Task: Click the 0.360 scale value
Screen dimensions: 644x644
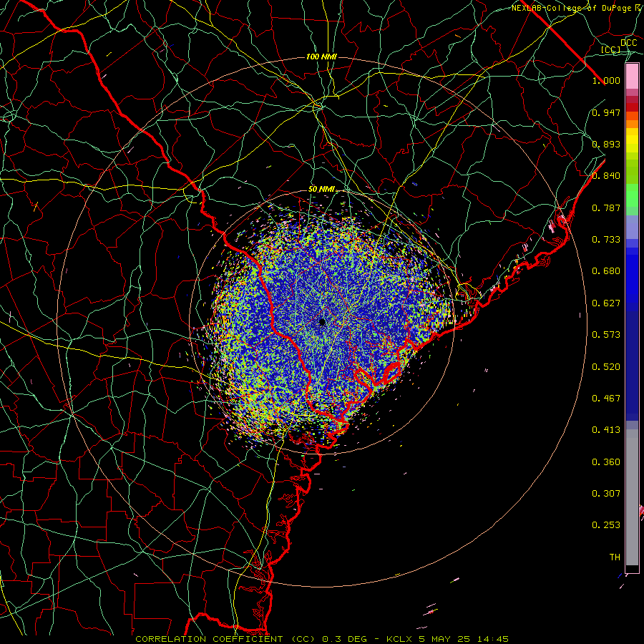Action: click(x=606, y=462)
